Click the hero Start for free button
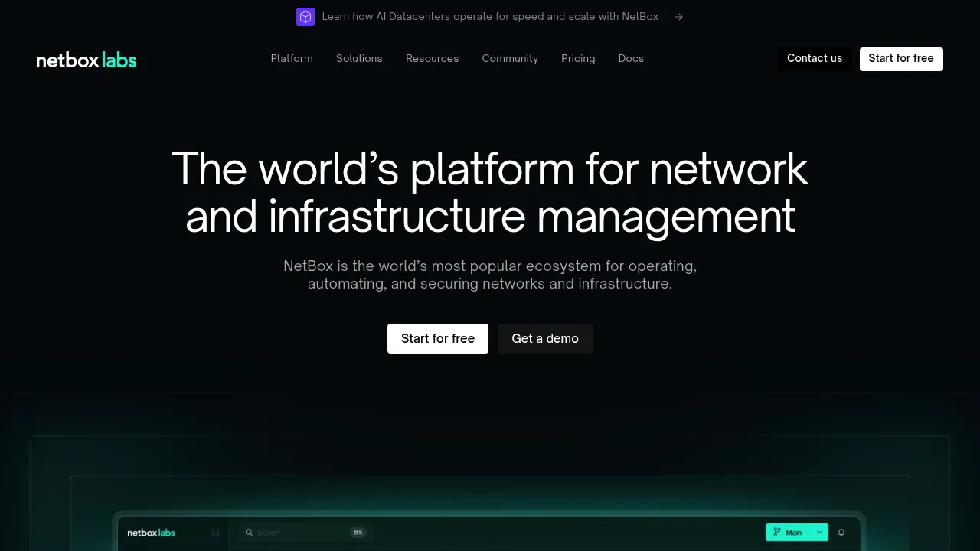 438,338
